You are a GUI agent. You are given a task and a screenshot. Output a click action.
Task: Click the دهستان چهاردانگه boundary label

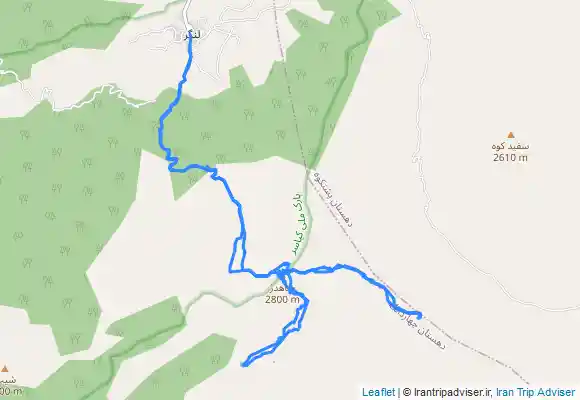(x=418, y=327)
